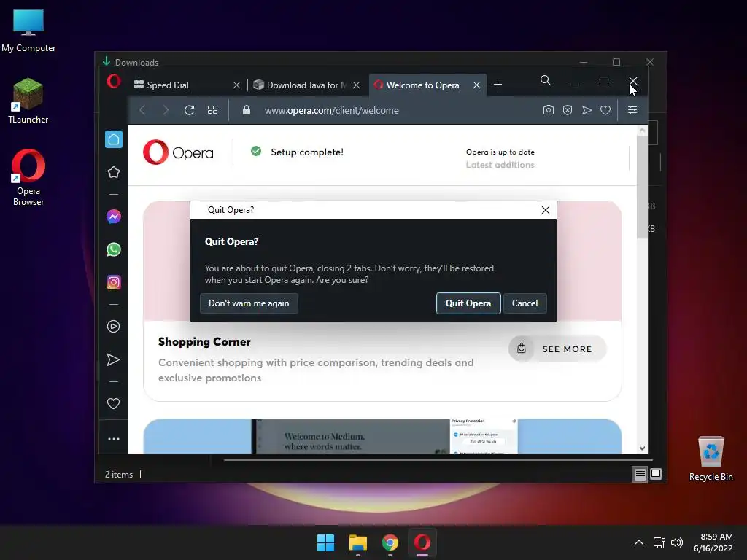747x560 pixels.
Task: Open the Opera menu logo button
Action: 113,82
